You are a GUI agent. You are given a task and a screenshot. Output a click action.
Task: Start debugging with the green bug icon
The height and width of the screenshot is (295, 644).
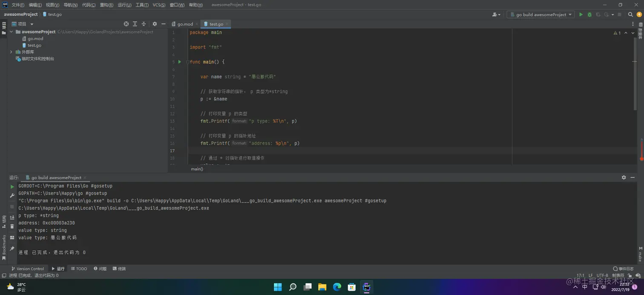(589, 14)
